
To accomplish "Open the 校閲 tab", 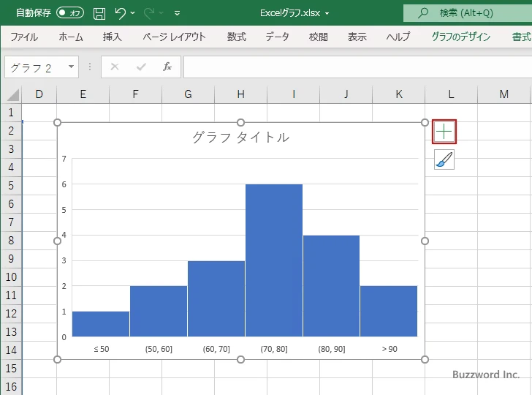I will [x=319, y=37].
